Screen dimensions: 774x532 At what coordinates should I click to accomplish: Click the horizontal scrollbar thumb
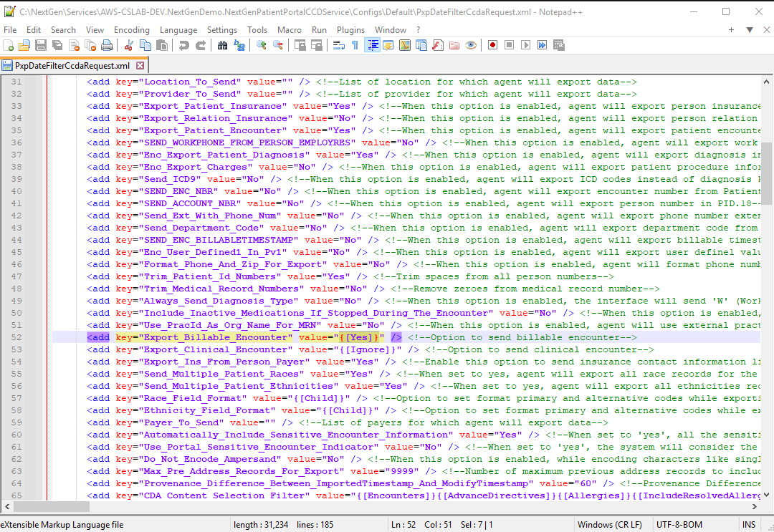pyautogui.click(x=52, y=506)
